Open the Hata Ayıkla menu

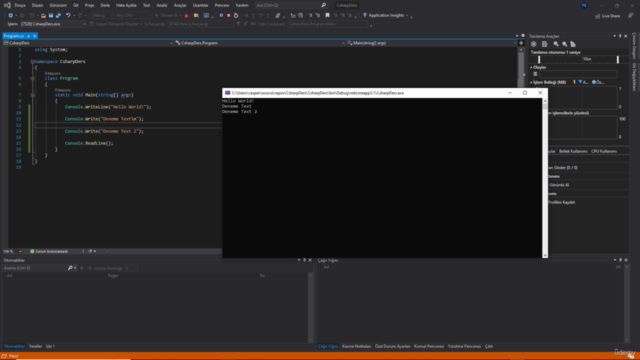[x=126, y=5]
